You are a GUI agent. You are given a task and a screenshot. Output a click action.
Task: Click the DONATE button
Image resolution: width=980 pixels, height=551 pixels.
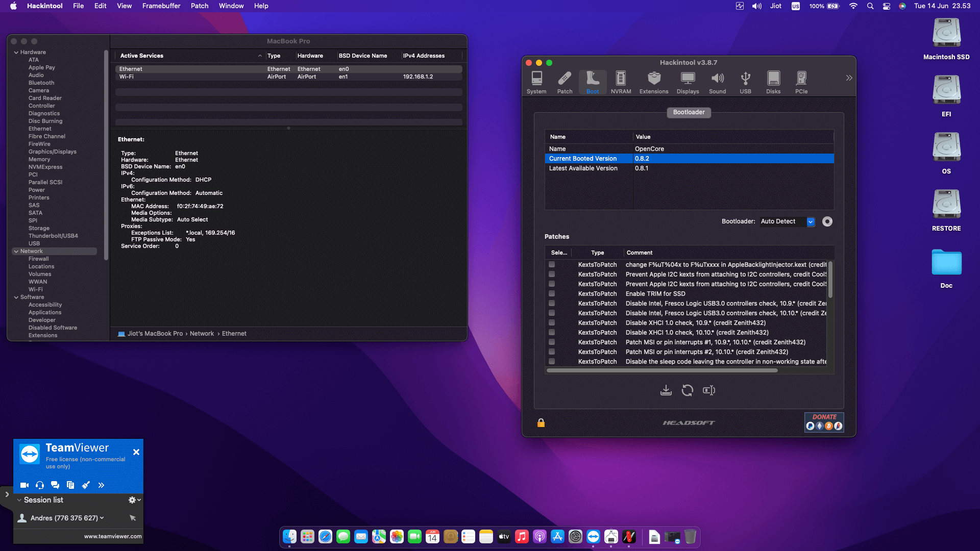[x=824, y=416]
